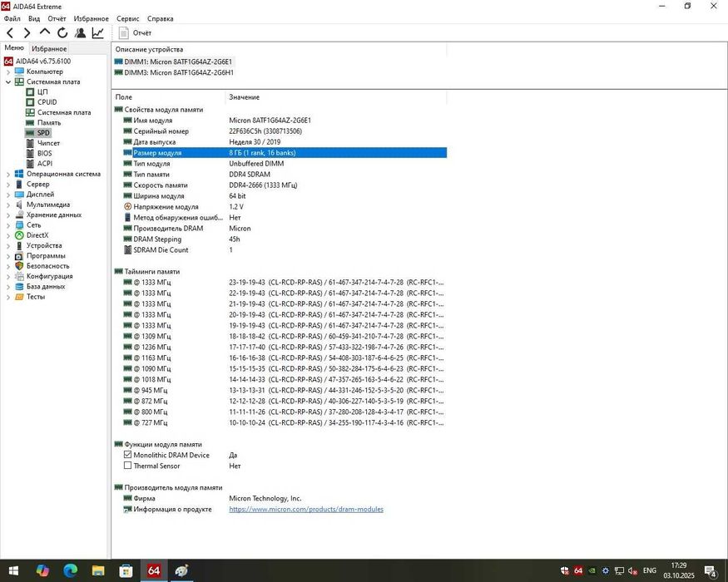Expand the Дисплей tree node
Screen dimensions: 728x582
[7, 195]
